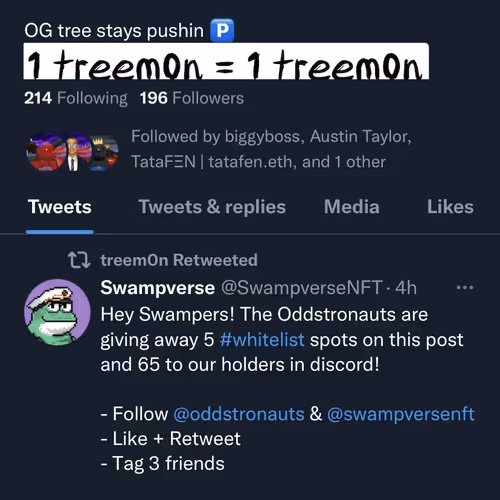This screenshot has width=500, height=500.
Task: Visit the @swampversenft mention
Action: [401, 414]
